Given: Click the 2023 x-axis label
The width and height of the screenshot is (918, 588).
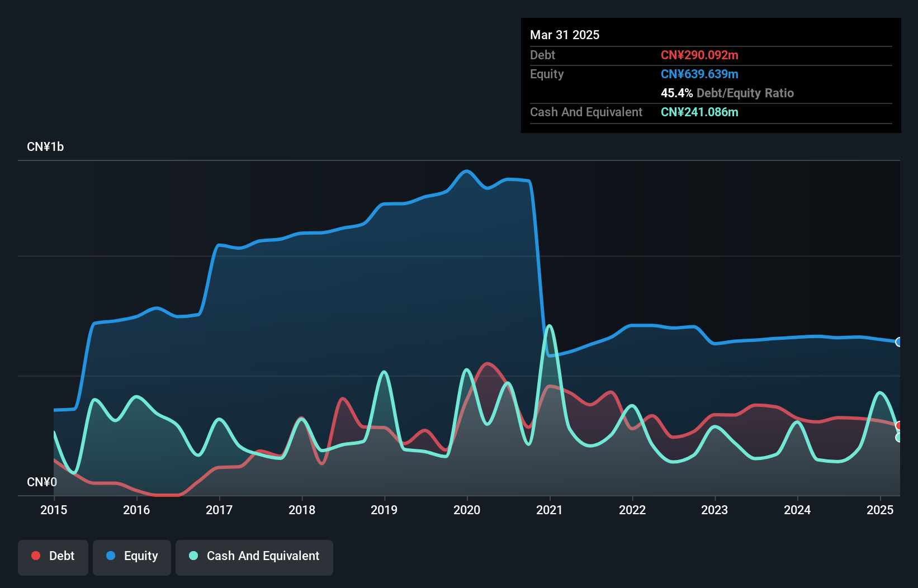Looking at the screenshot, I should click(x=714, y=510).
